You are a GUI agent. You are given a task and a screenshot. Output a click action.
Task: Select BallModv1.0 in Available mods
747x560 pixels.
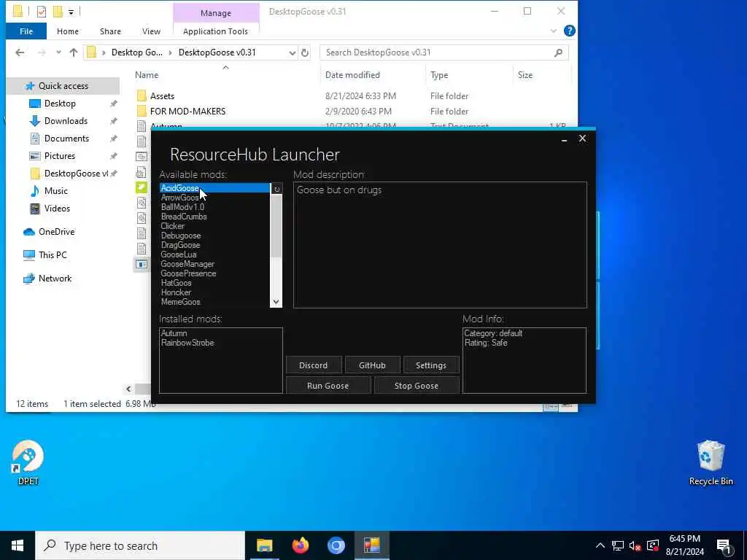(x=182, y=207)
